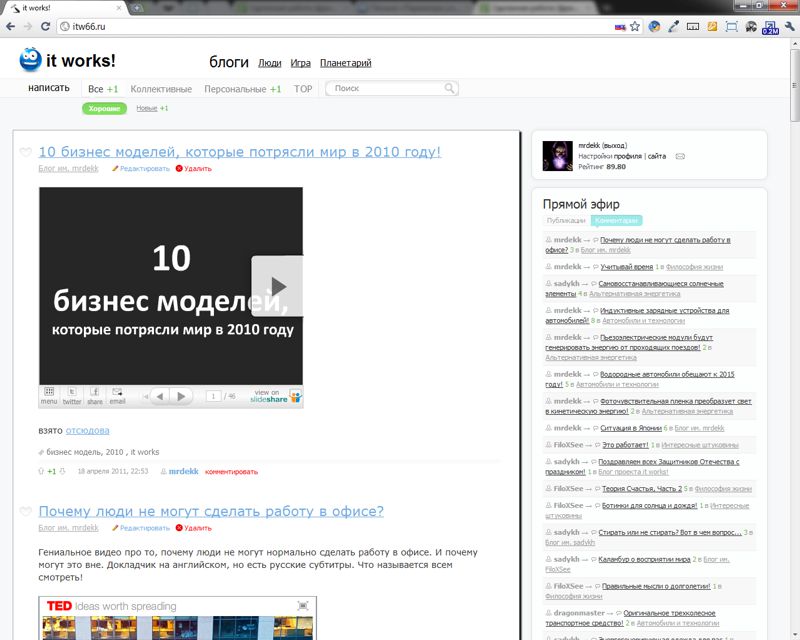Click the slide number box in SlideShare player
The height and width of the screenshot is (640, 800).
[x=213, y=396]
